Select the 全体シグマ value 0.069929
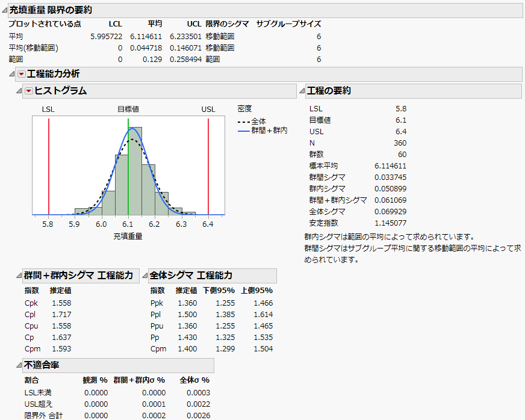This screenshot has width=525, height=420. click(x=390, y=212)
